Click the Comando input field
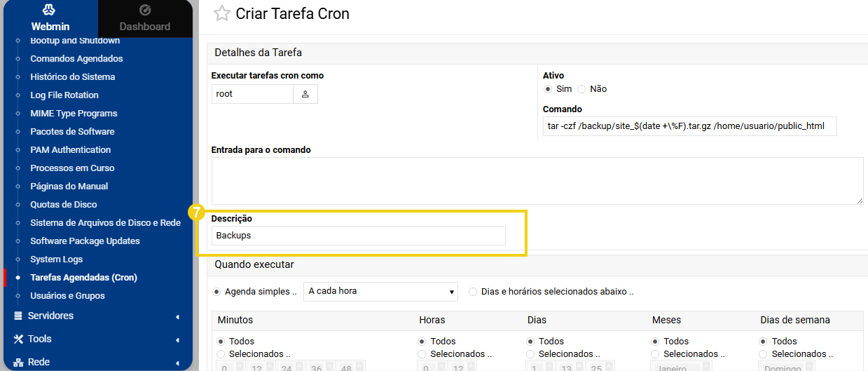The height and width of the screenshot is (371, 868). click(690, 126)
